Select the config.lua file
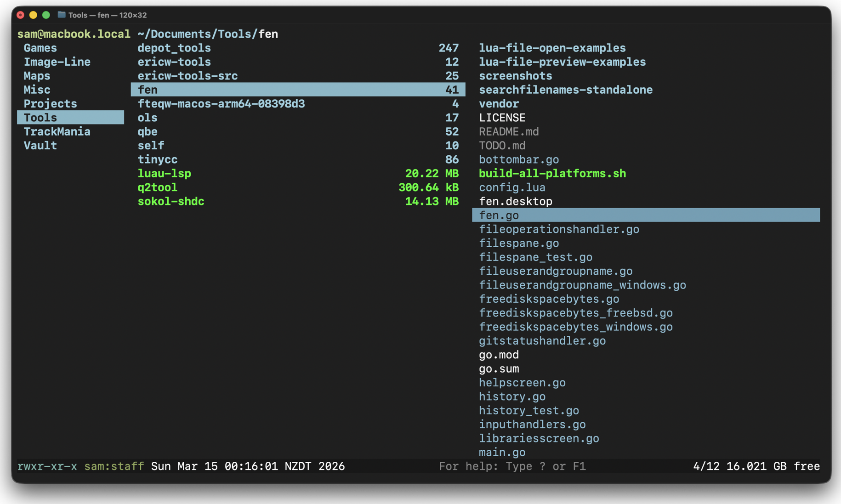 [512, 187]
